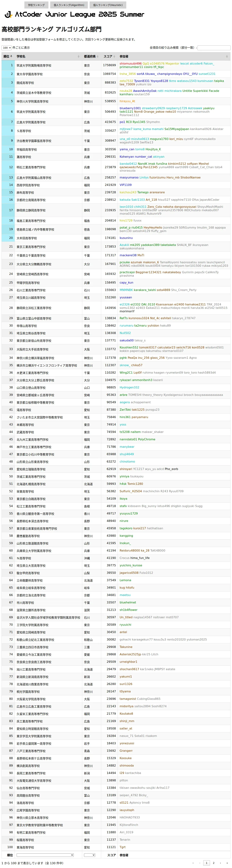
Task: Go to previous page with ‹ button
Action: pos(200,863)
